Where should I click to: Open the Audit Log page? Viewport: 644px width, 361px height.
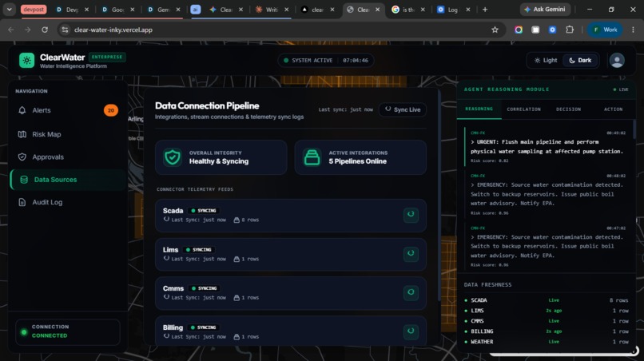(67, 202)
